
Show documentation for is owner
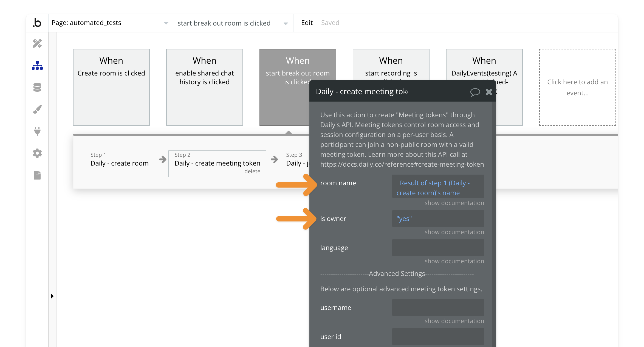pyautogui.click(x=454, y=232)
